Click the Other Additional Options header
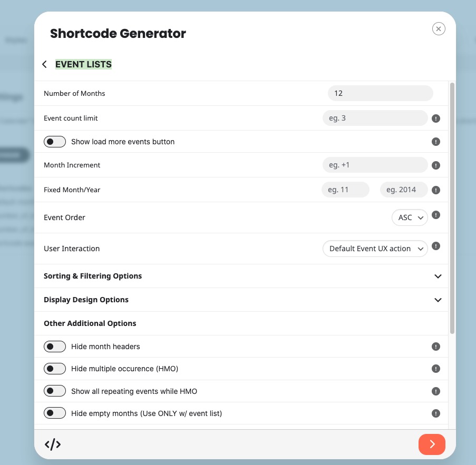Screen dimensions: 476x465 90,323
